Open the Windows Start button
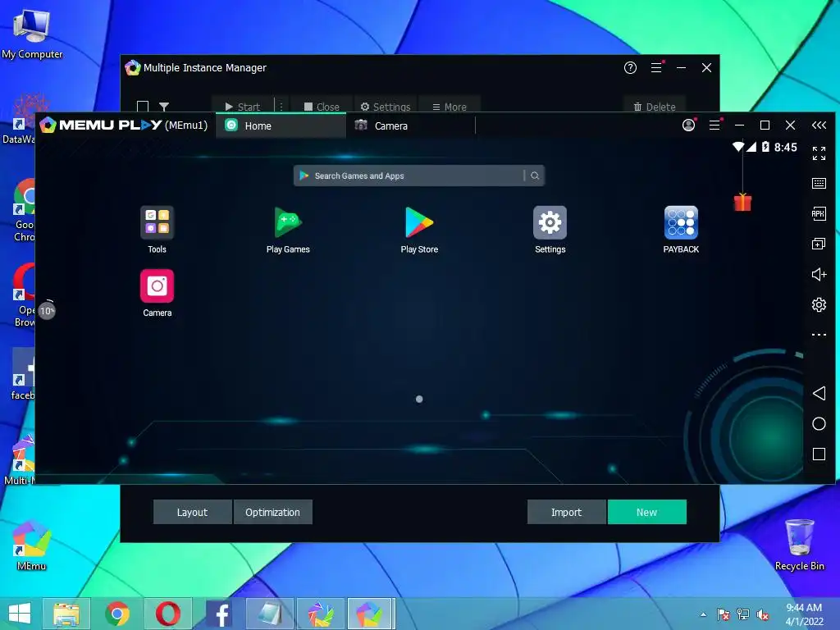Viewport: 840px width, 630px height. pos(20,614)
